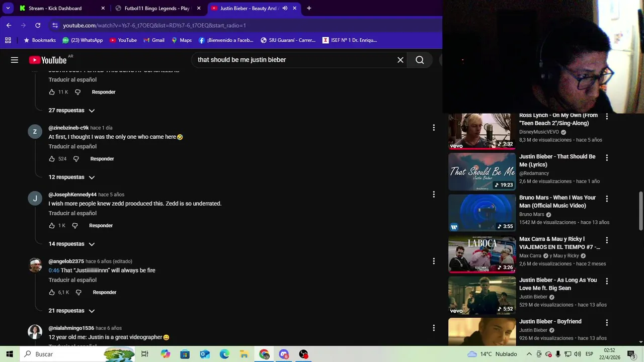Open more options for Ross Lynch video
The image size is (644, 362).
[x=607, y=116]
